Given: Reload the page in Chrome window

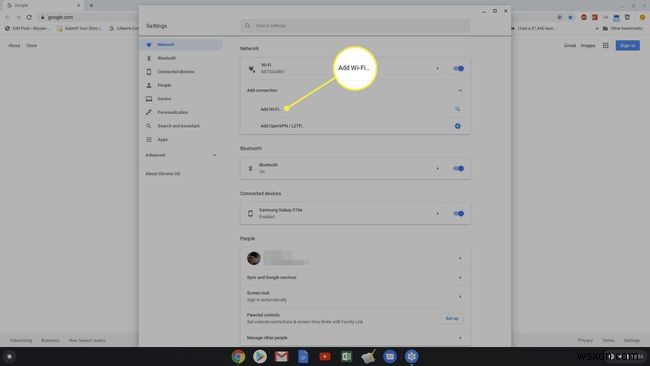Looking at the screenshot, I should [x=29, y=17].
